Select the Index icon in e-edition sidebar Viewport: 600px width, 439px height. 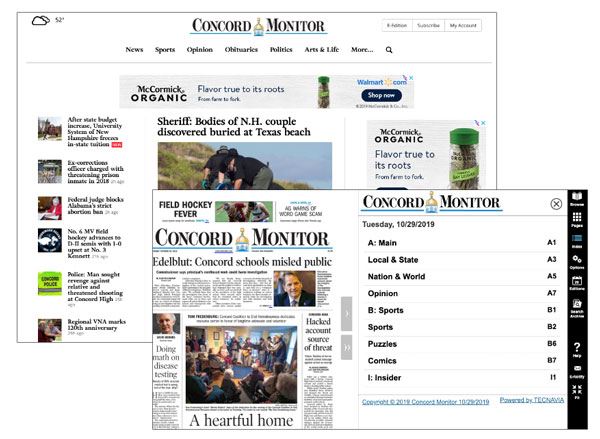pyautogui.click(x=577, y=241)
